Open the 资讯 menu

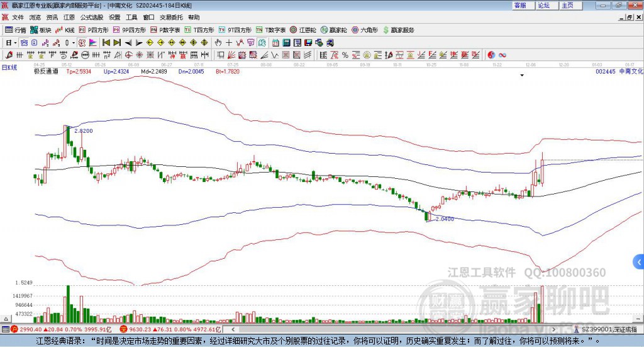(52, 17)
